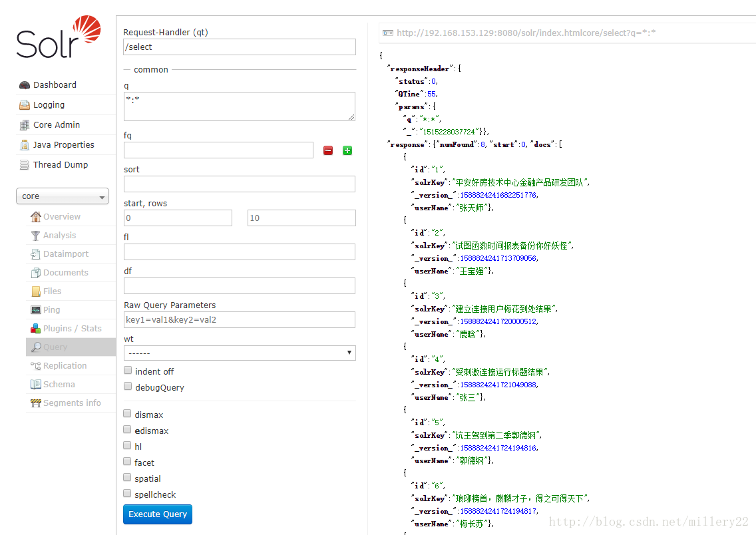The image size is (756, 535).
Task: Select the Overview core menu item
Action: (x=62, y=217)
